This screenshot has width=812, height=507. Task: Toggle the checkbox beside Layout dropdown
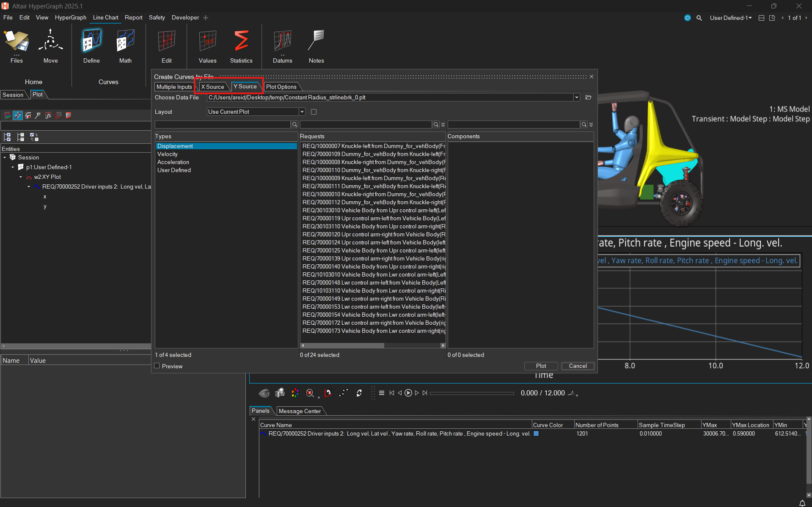click(314, 112)
